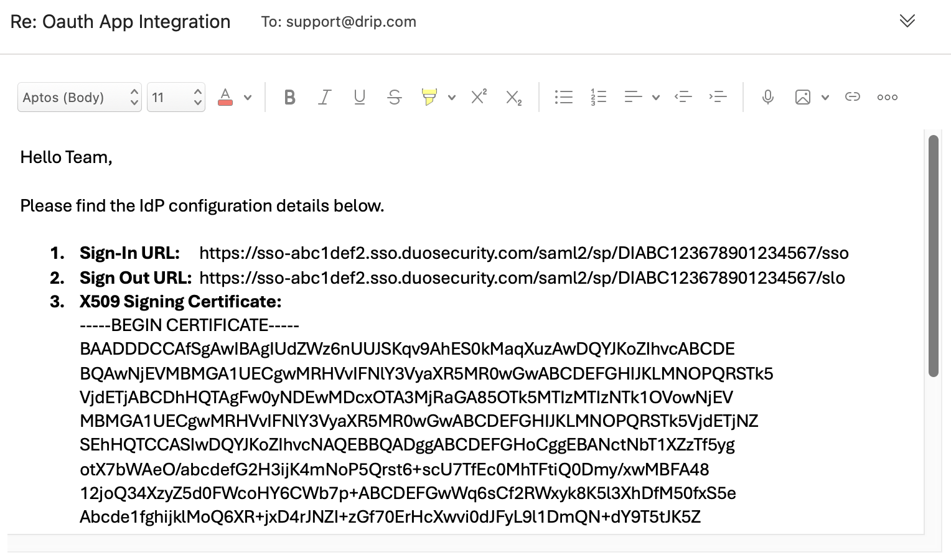
Task: Apply strikethrough formatting
Action: pos(394,96)
